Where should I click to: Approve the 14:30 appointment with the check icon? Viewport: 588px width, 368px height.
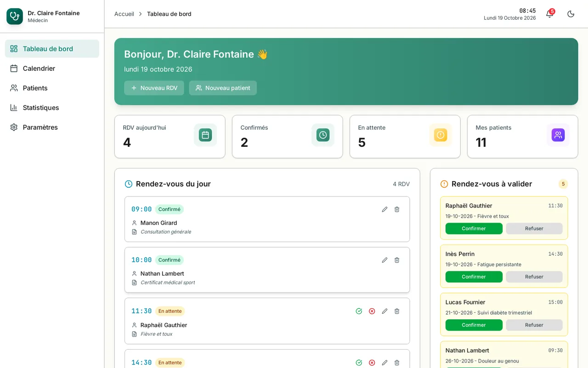tap(359, 362)
